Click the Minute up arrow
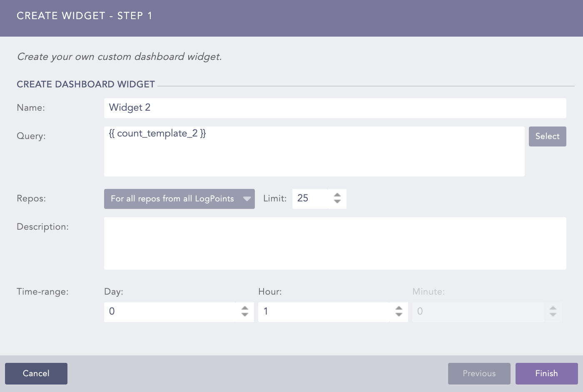The width and height of the screenshot is (583, 392). (x=553, y=308)
